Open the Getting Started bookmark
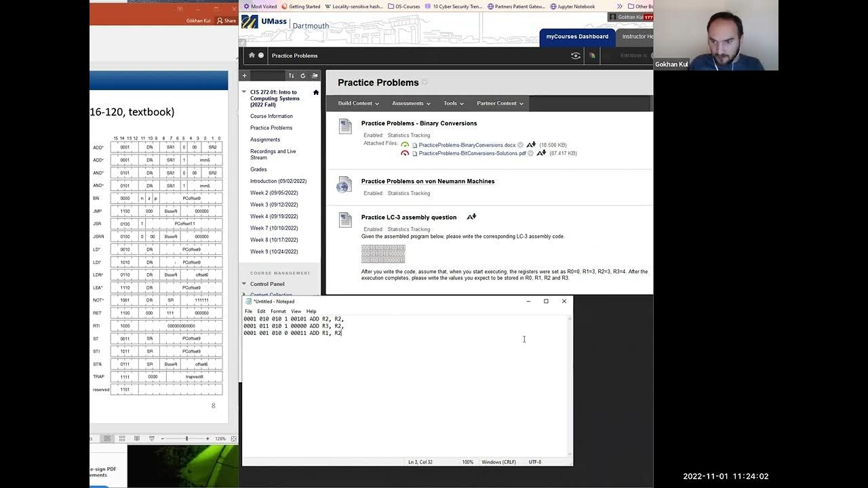This screenshot has height=488, width=868. coord(300,6)
